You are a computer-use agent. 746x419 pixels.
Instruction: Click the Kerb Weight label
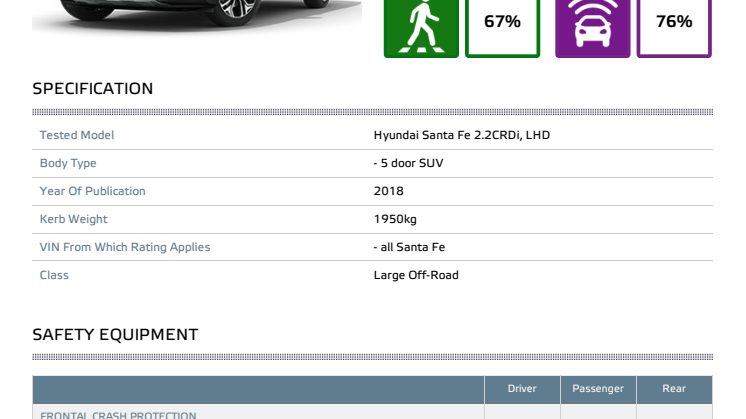pyautogui.click(x=73, y=219)
